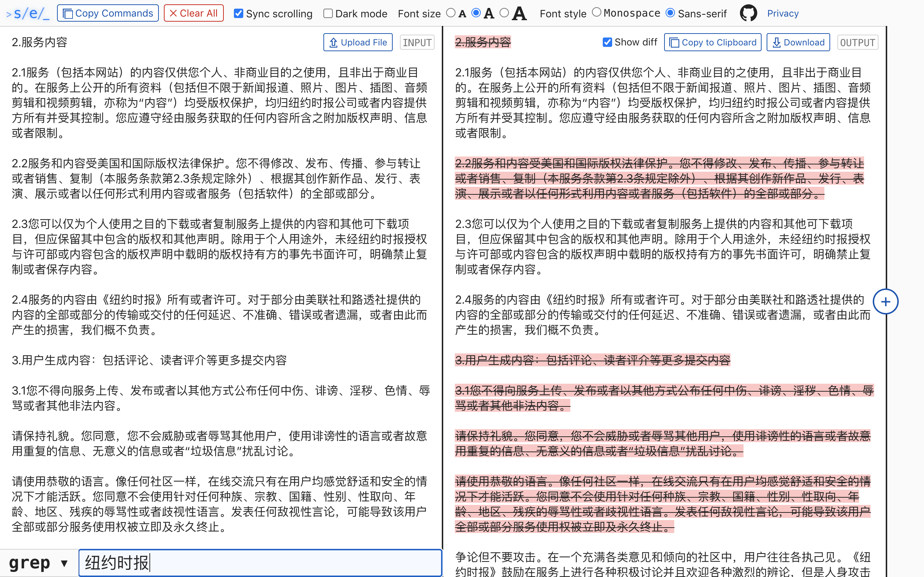Image resolution: width=924 pixels, height=577 pixels.
Task: Choose the Monospace font style
Action: tap(596, 13)
